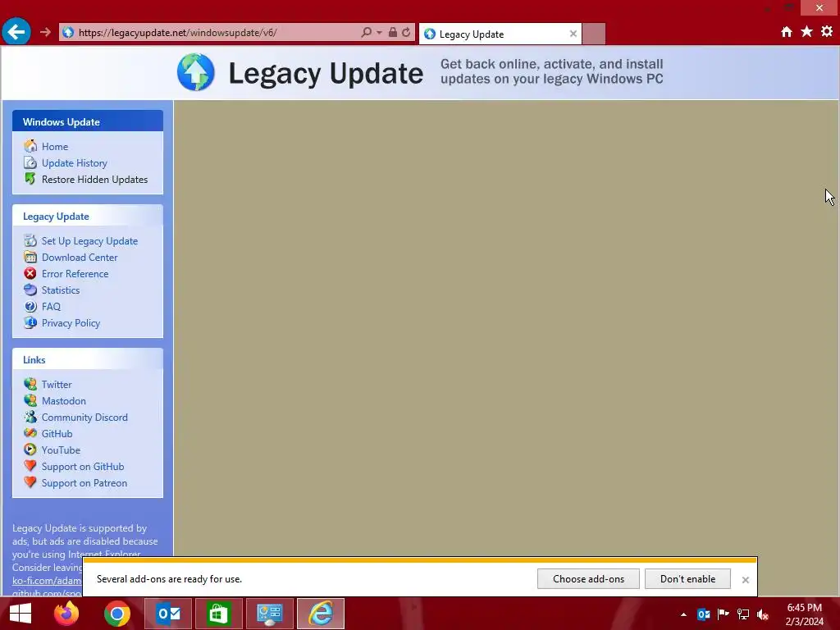840x630 pixels.
Task: Open the Store app on taskbar
Action: coord(218,614)
